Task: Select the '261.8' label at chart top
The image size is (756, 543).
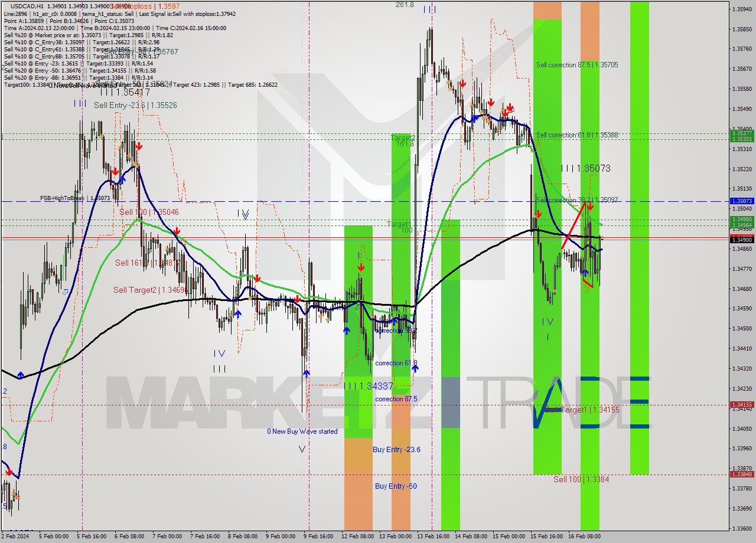Action: coord(405,5)
